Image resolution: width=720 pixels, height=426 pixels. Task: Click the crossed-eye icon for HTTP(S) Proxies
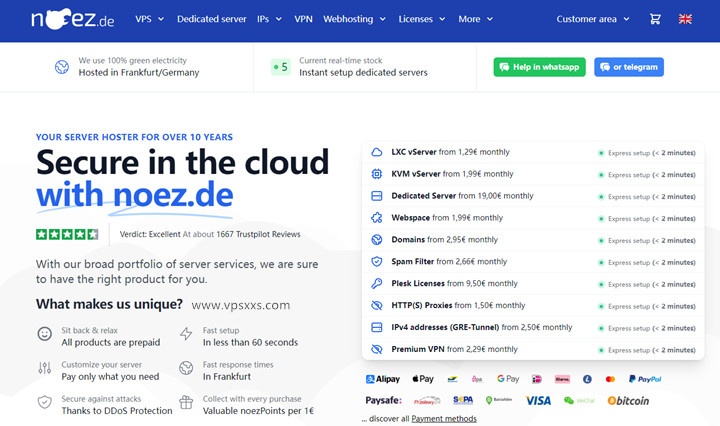(377, 305)
